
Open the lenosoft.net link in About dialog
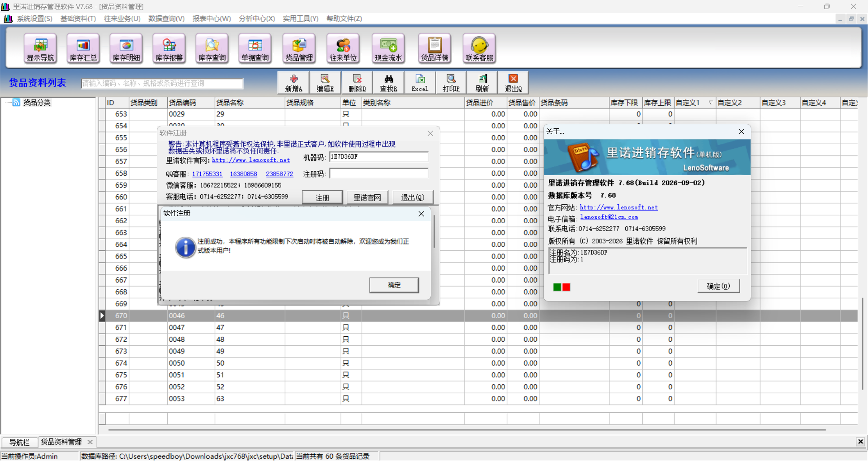(x=618, y=207)
